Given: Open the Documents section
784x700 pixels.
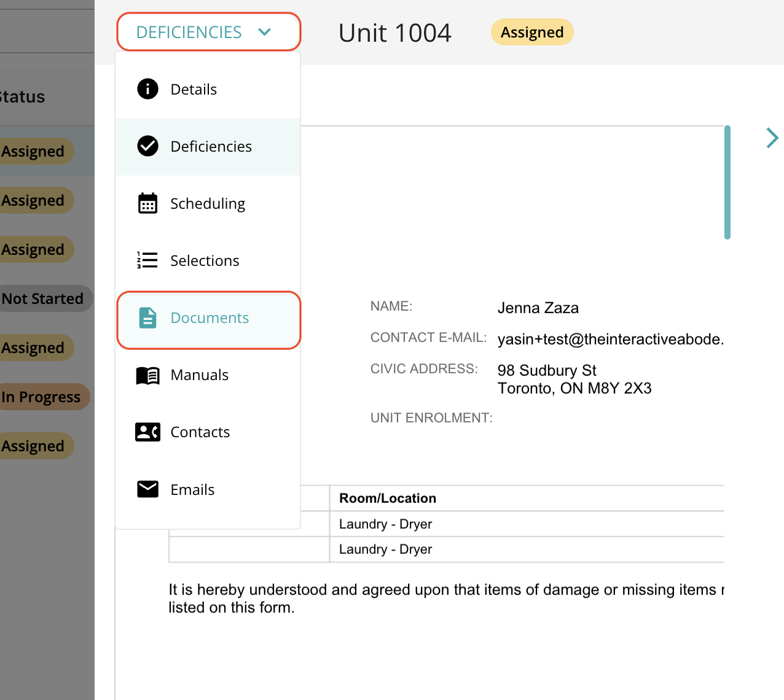Looking at the screenshot, I should [x=208, y=320].
